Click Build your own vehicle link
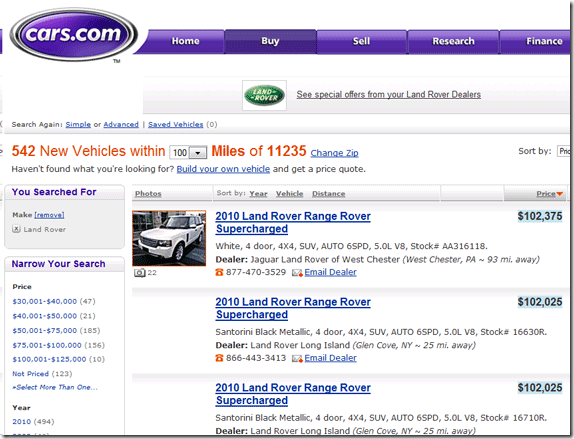 tap(223, 169)
